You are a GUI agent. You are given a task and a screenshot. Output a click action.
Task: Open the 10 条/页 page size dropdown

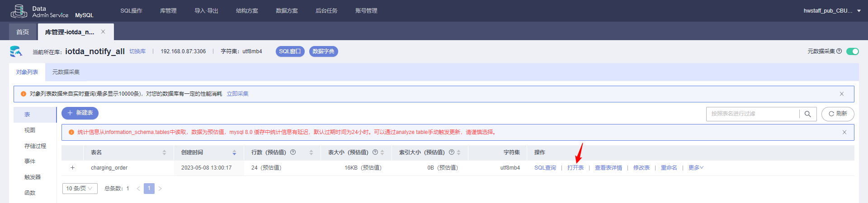pyautogui.click(x=80, y=189)
